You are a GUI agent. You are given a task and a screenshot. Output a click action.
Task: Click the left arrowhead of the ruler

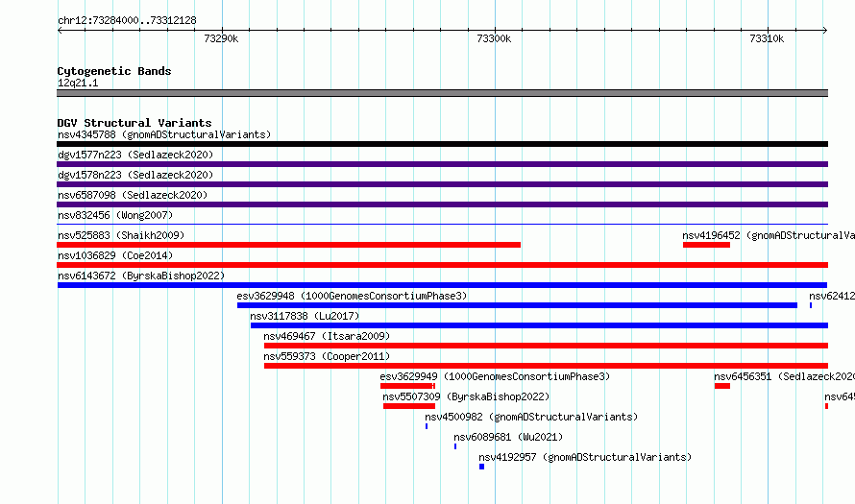pos(60,31)
